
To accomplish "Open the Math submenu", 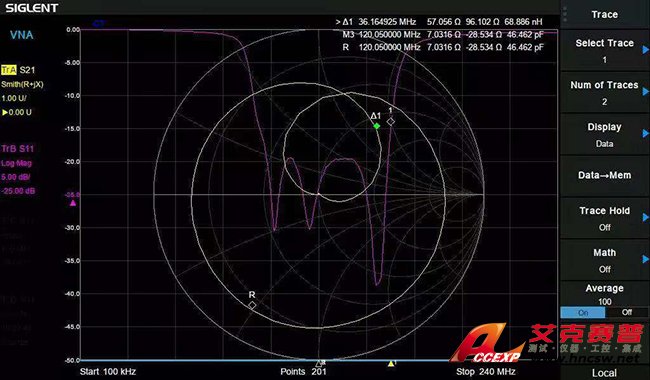I will click(604, 260).
